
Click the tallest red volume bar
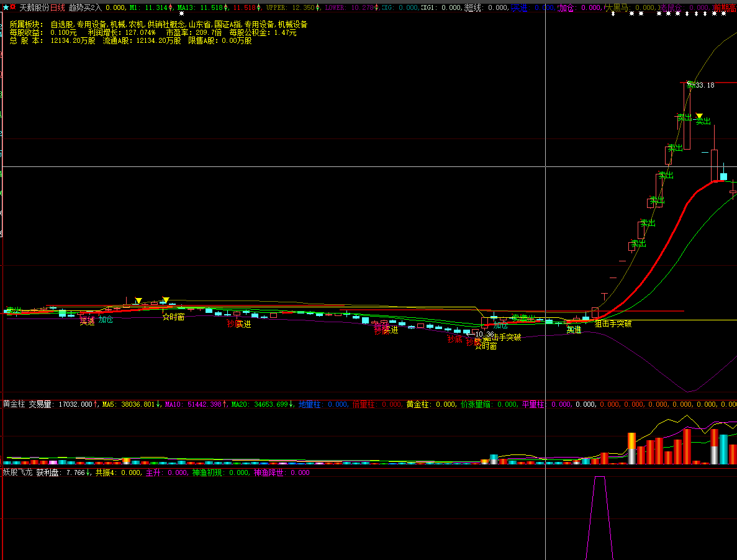tap(687, 446)
